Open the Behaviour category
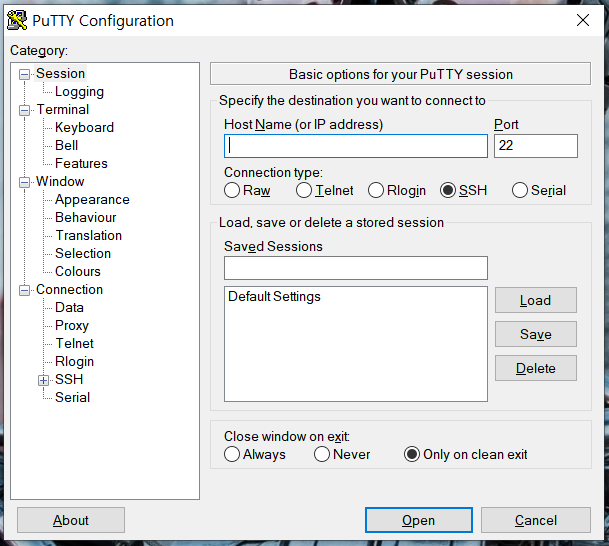Image resolution: width=609 pixels, height=546 pixels. (x=85, y=217)
